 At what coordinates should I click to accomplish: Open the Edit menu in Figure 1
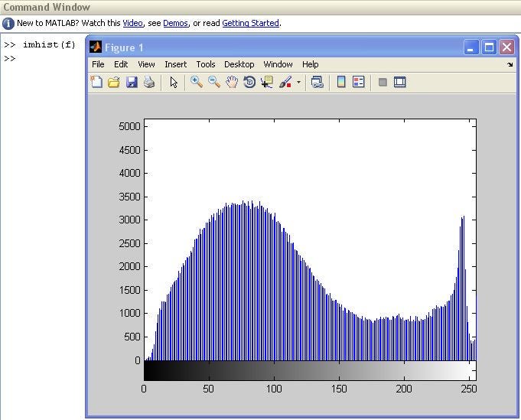(x=121, y=64)
